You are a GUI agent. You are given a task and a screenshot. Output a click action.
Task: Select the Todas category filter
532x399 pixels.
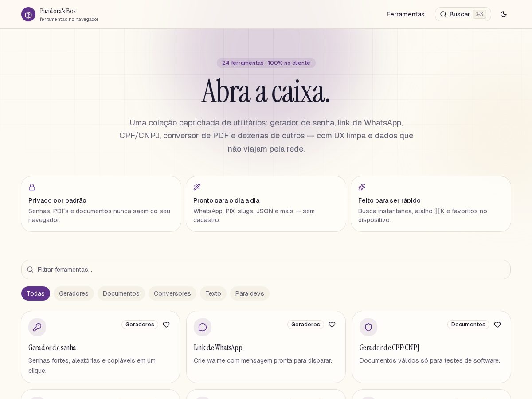click(x=35, y=293)
